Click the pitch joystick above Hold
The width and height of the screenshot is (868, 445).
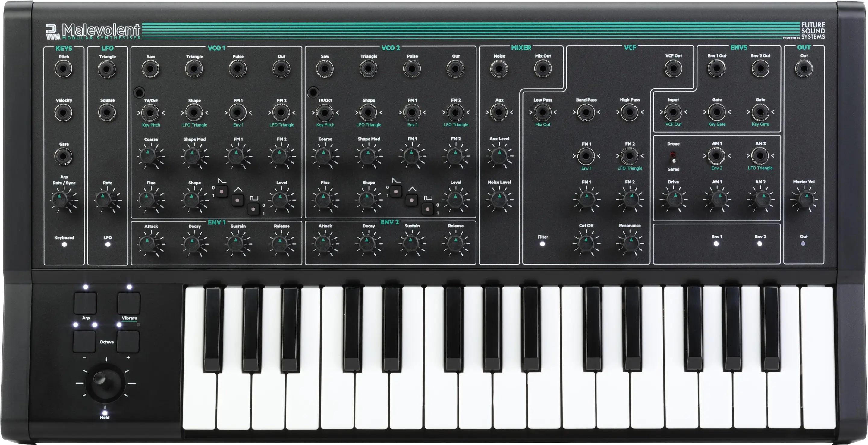pyautogui.click(x=105, y=383)
